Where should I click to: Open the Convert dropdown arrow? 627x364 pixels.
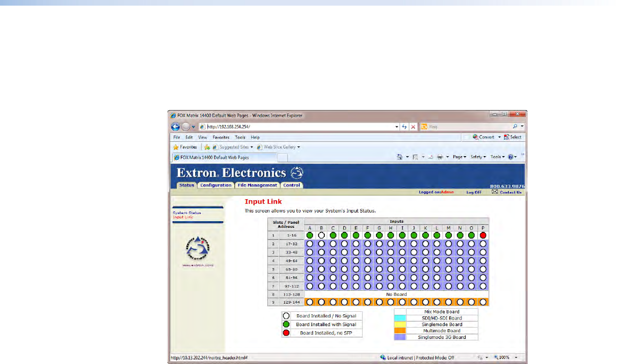[499, 137]
